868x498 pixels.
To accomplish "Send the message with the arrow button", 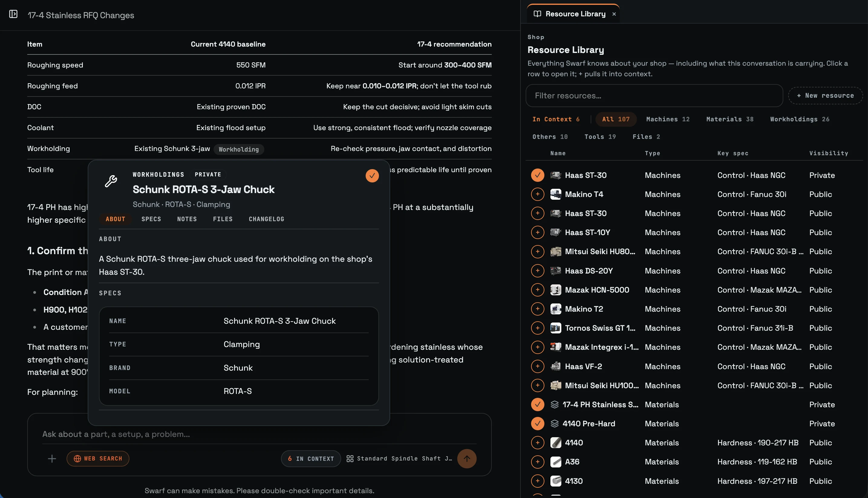I will click(x=467, y=459).
